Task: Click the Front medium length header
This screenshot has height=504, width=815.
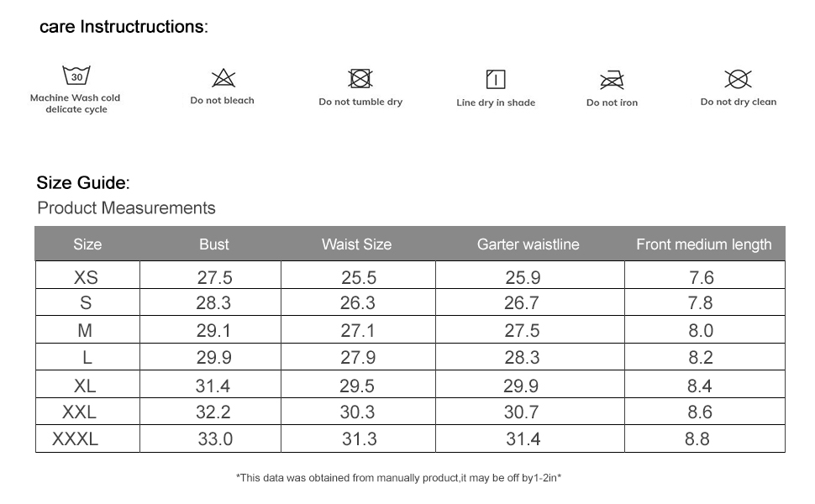Action: [x=703, y=244]
